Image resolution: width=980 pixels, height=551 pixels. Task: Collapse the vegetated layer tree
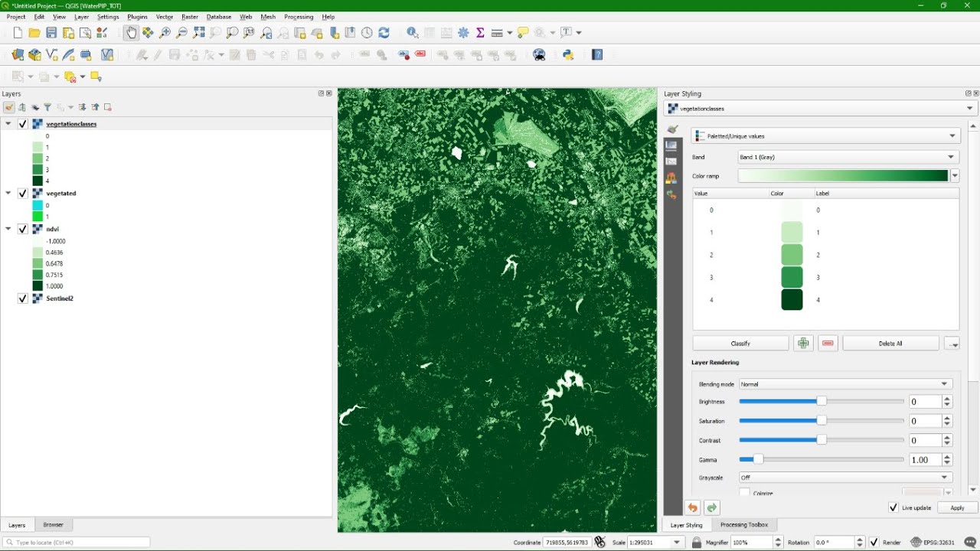(x=8, y=194)
